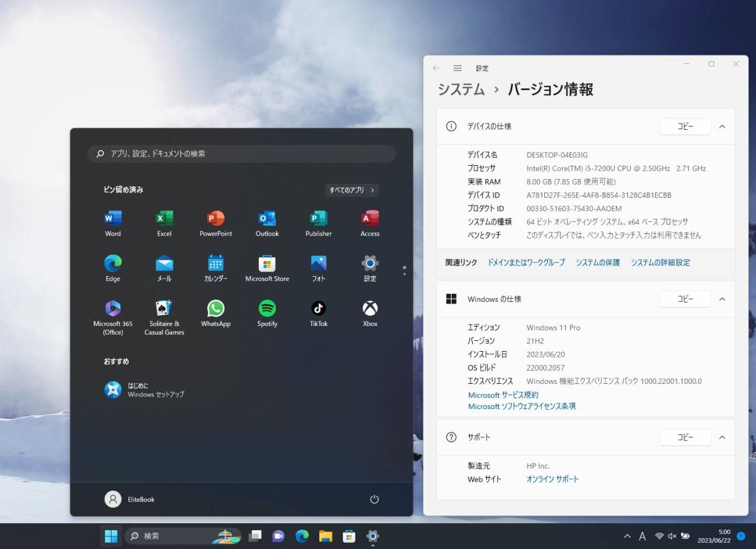
Task: Open オンライン サポート link
Action: coord(553,479)
